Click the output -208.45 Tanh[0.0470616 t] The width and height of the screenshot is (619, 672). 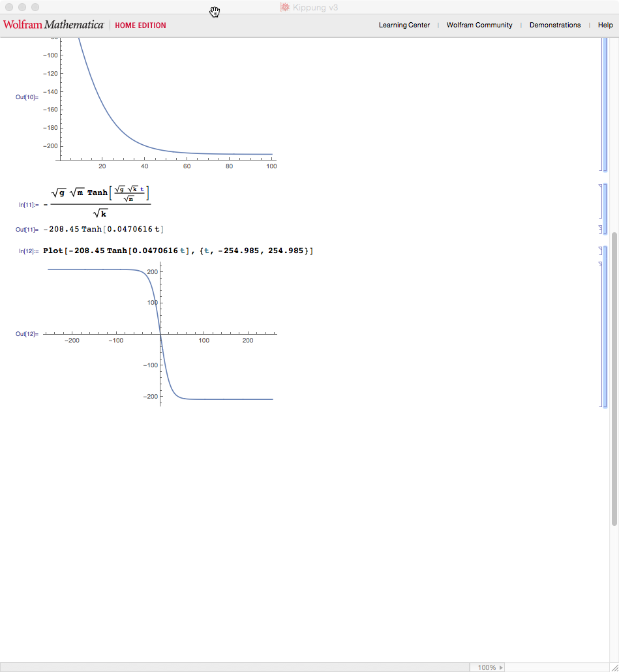tap(104, 229)
